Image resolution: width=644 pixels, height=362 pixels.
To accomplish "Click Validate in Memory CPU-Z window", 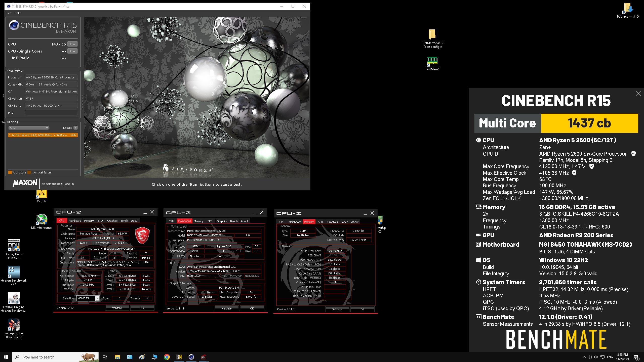I will tap(337, 309).
